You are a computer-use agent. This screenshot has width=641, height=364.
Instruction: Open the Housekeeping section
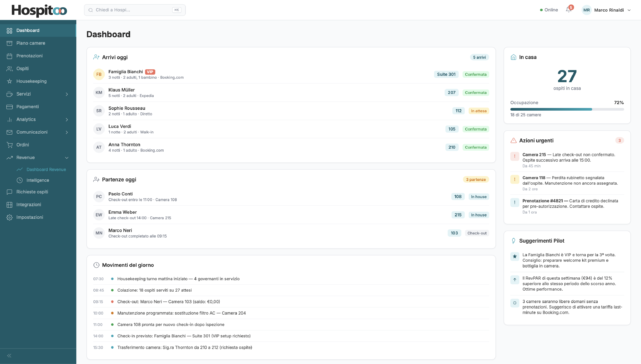click(32, 81)
